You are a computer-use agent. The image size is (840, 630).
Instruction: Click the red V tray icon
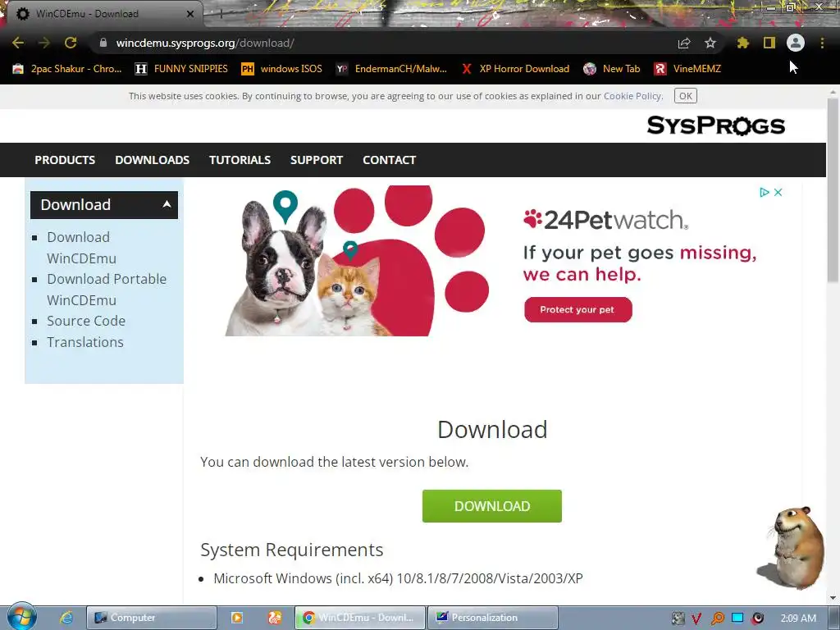pyautogui.click(x=697, y=619)
